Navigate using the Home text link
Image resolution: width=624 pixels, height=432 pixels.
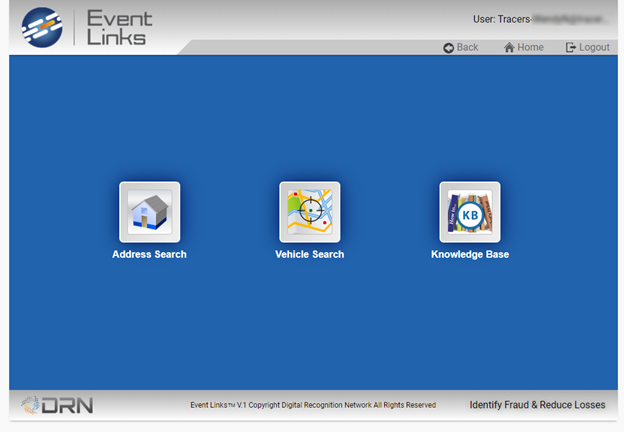coord(530,48)
